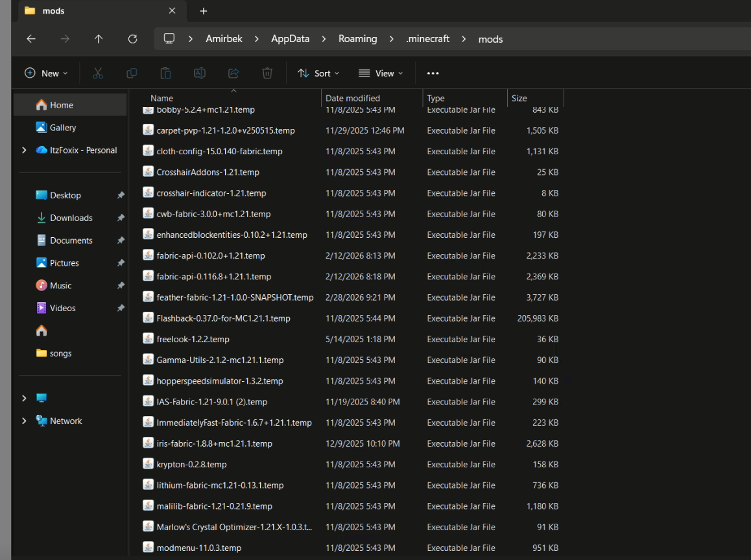Open a new tab with plus button
This screenshot has height=560, width=751.
pyautogui.click(x=204, y=11)
